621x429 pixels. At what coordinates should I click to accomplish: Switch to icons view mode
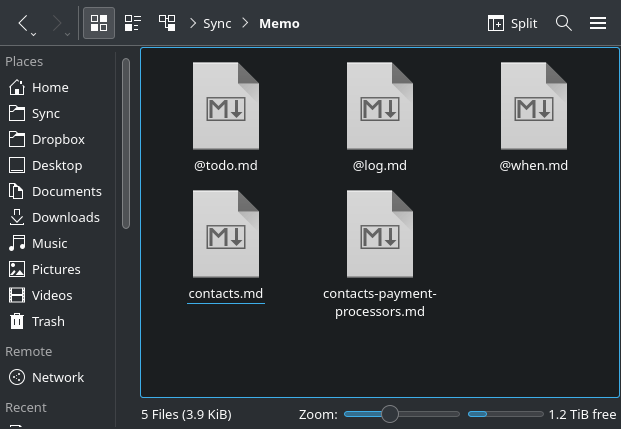98,23
